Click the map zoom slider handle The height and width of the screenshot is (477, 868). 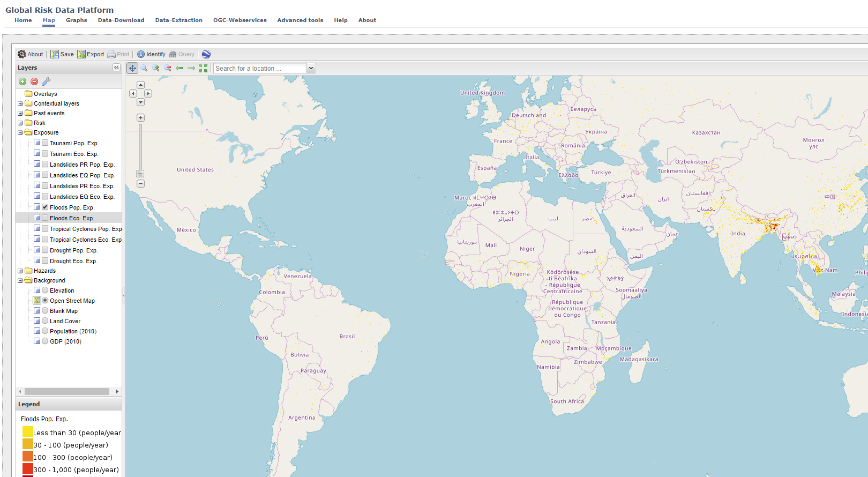point(140,174)
